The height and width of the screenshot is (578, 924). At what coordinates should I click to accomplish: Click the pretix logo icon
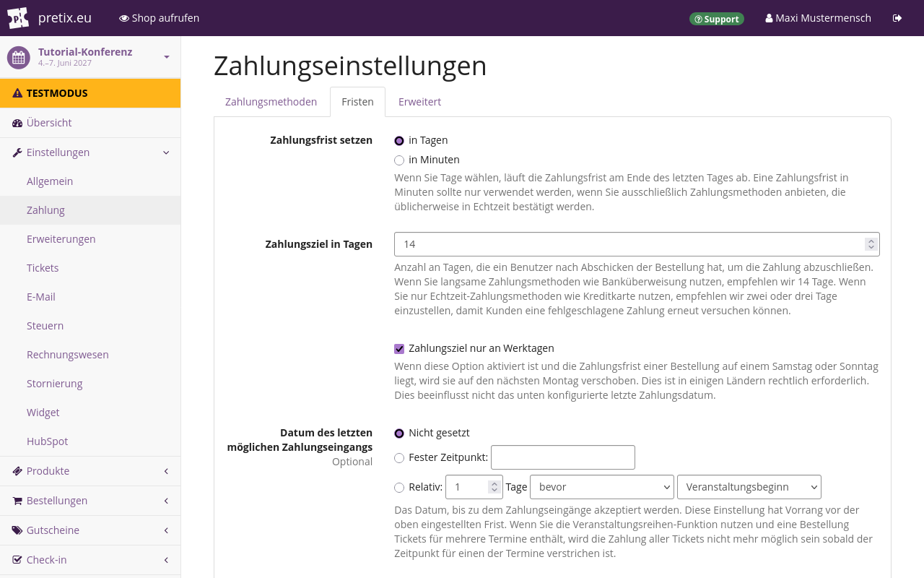(18, 18)
